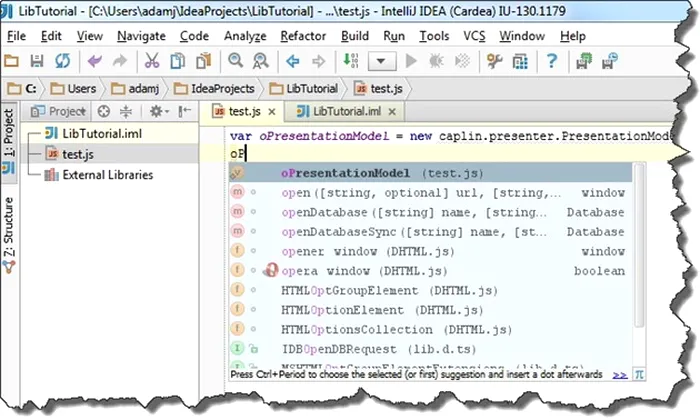Open Settings via wrench toolbar icon
Image resolution: width=700 pixels, height=420 pixels.
[x=494, y=60]
